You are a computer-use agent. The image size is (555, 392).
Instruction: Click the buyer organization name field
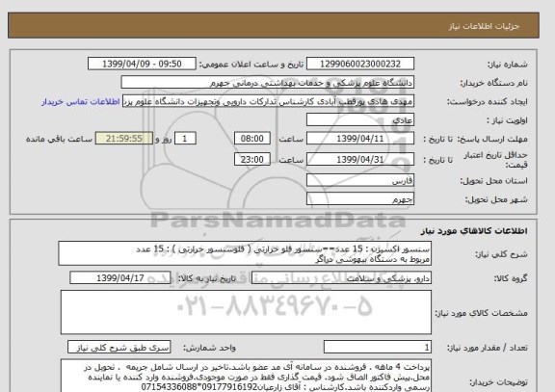click(x=267, y=83)
